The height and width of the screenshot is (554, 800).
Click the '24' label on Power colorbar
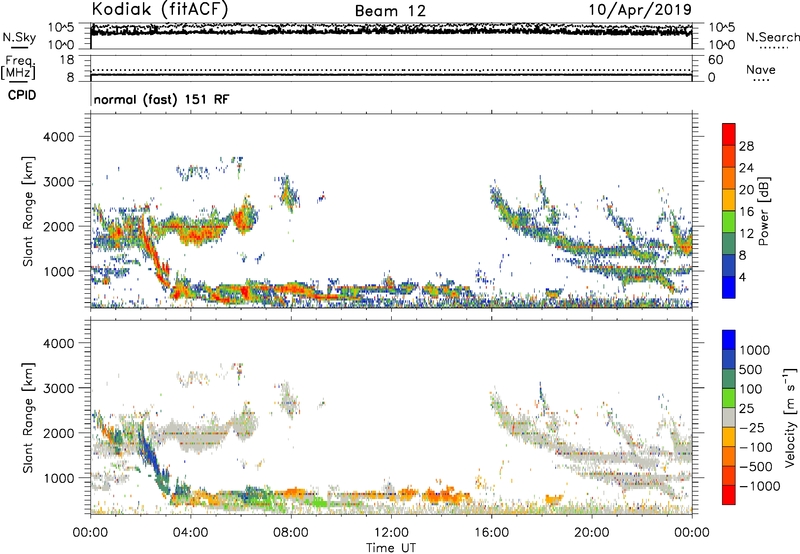pyautogui.click(x=746, y=168)
